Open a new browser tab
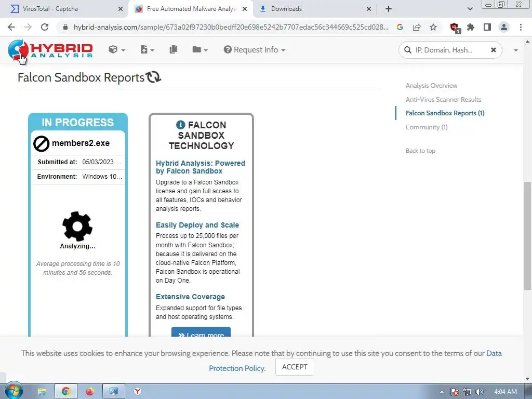Screen dimensions: 532x399 (x=389, y=9)
